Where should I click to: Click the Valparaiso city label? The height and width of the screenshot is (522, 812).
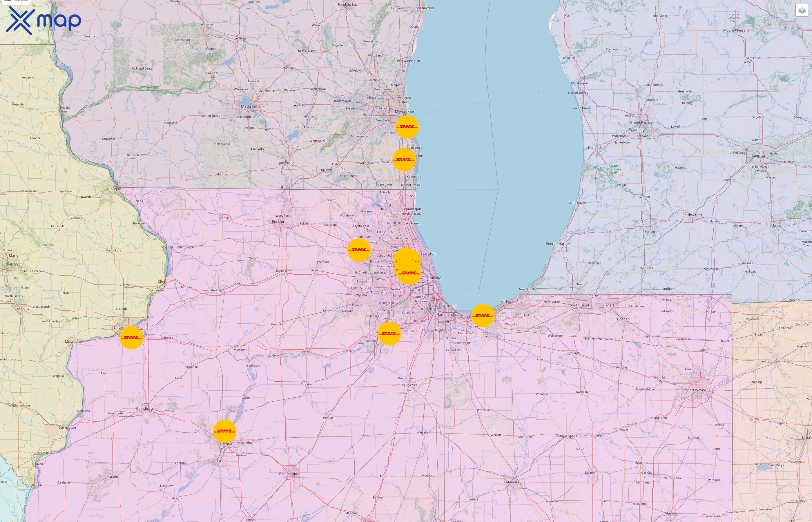pyautogui.click(x=494, y=336)
